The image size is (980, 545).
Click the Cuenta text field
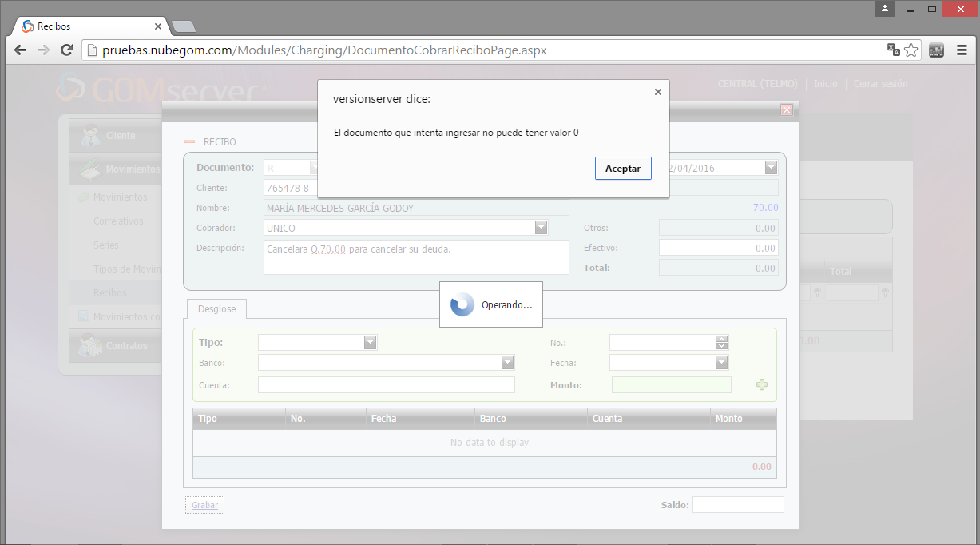(386, 385)
